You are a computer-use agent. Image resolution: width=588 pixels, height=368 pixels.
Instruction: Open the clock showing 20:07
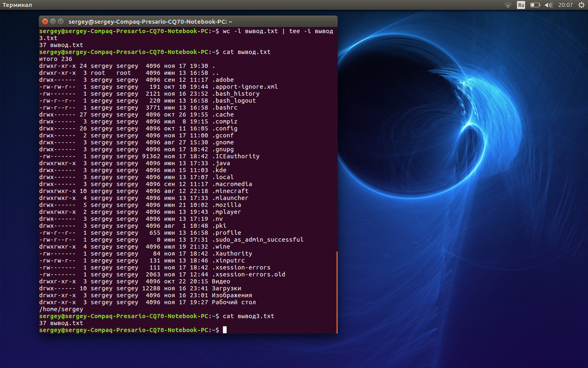(x=566, y=5)
